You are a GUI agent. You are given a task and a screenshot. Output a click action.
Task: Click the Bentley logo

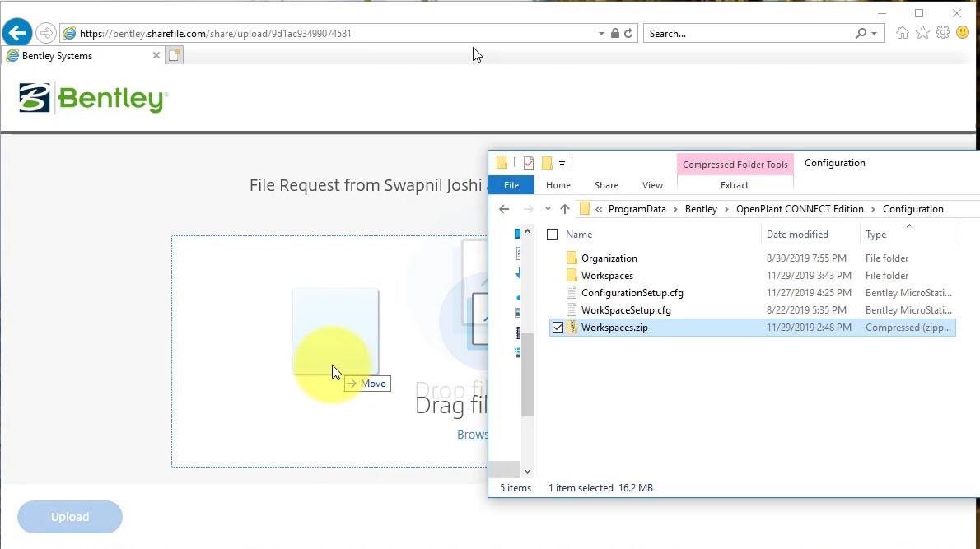pyautogui.click(x=94, y=98)
